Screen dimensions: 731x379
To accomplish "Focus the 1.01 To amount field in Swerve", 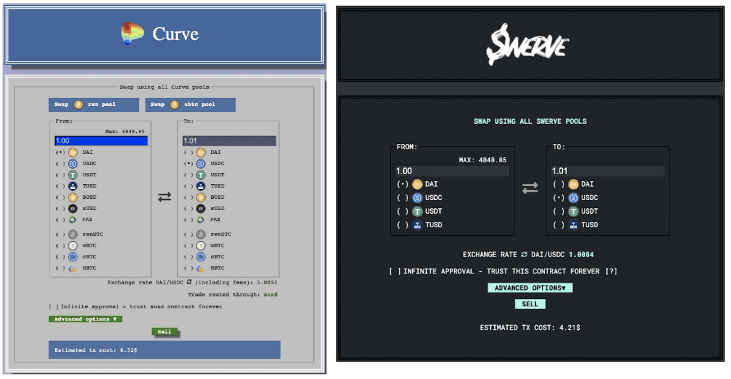I will tap(607, 171).
